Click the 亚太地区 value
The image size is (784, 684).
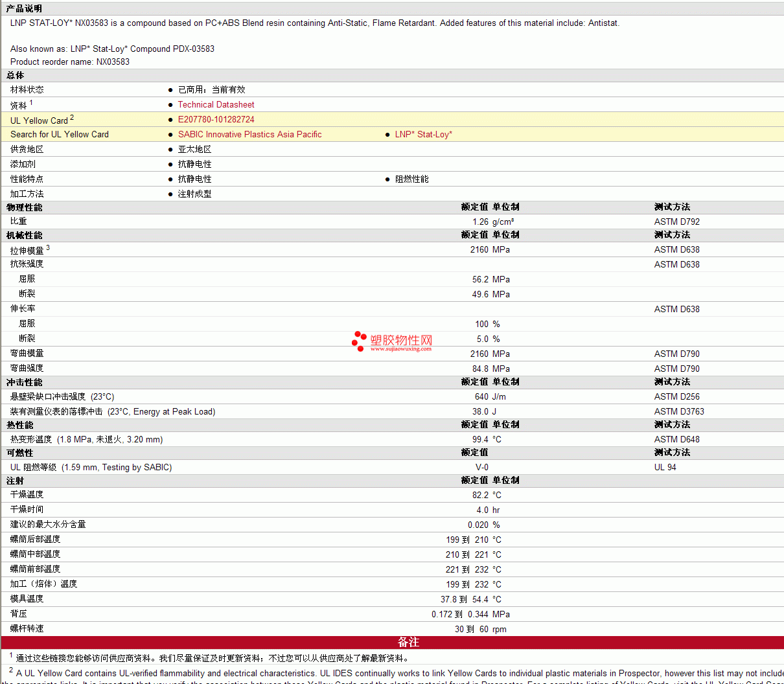coord(194,149)
